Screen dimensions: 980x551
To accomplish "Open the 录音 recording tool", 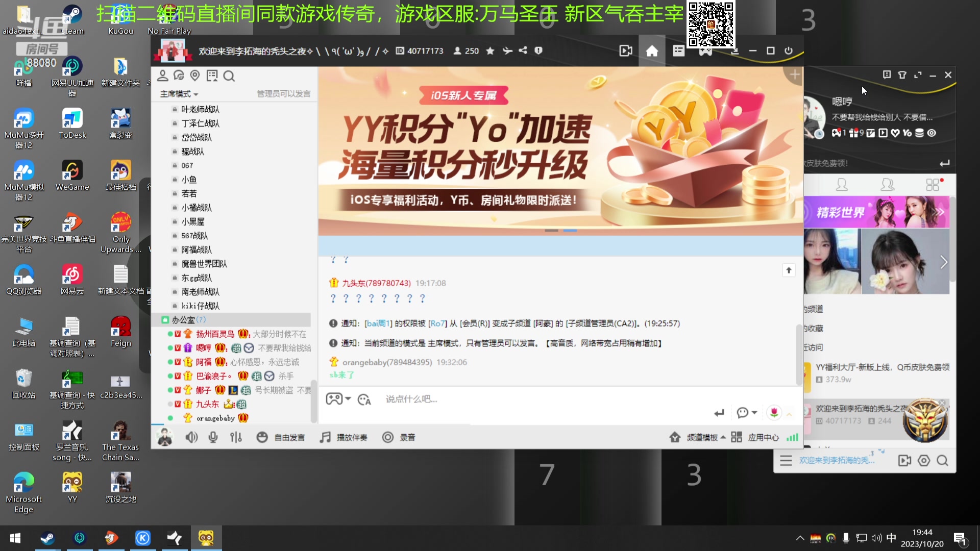I will click(x=399, y=437).
